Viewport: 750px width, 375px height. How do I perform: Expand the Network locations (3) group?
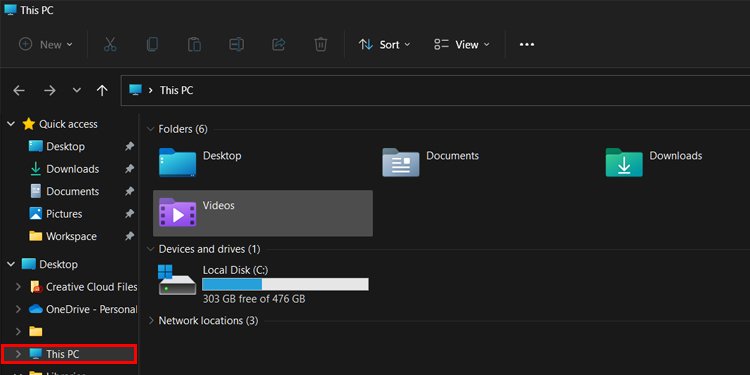point(151,320)
